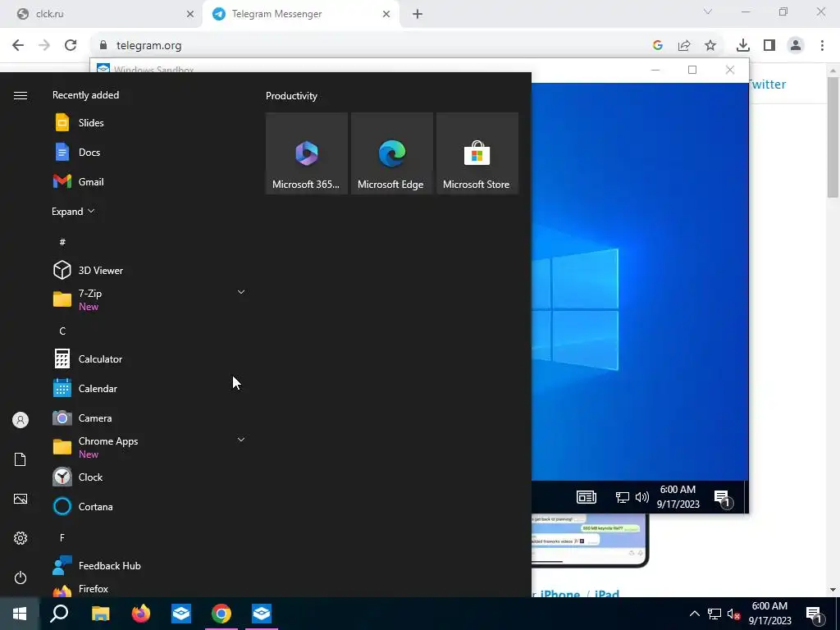Image resolution: width=840 pixels, height=630 pixels.
Task: Show hidden system tray icons
Action: tap(694, 614)
